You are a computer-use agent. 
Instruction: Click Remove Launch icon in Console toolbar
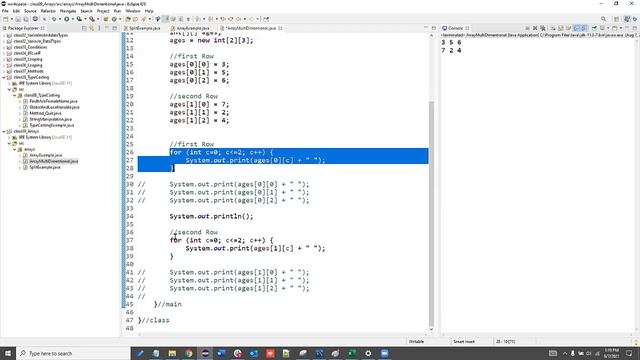pyautogui.click(x=535, y=28)
